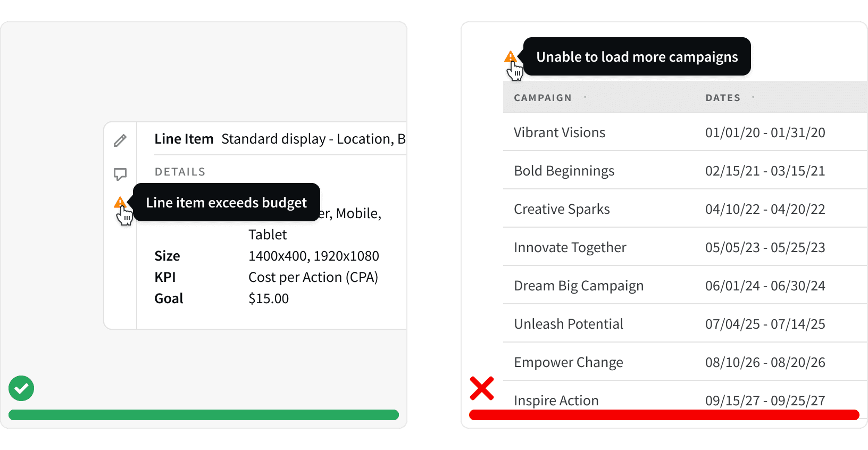Click the red X mark icon

[482, 388]
